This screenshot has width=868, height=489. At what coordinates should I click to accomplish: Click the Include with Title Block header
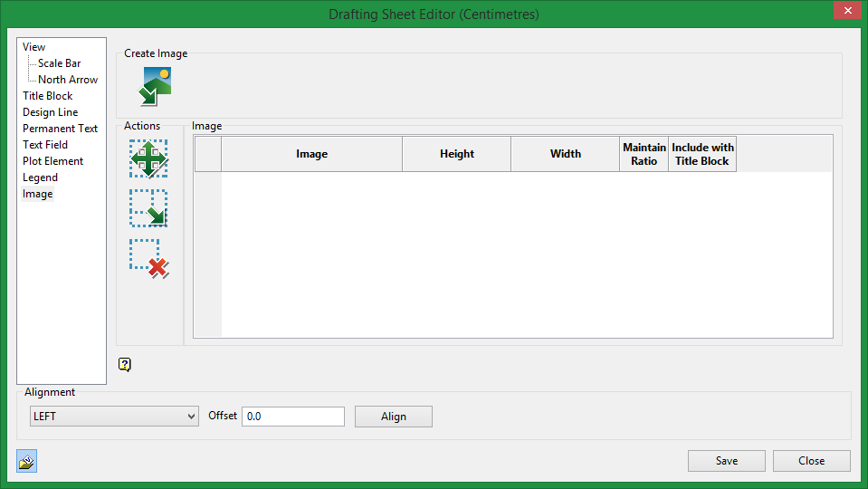click(x=702, y=154)
